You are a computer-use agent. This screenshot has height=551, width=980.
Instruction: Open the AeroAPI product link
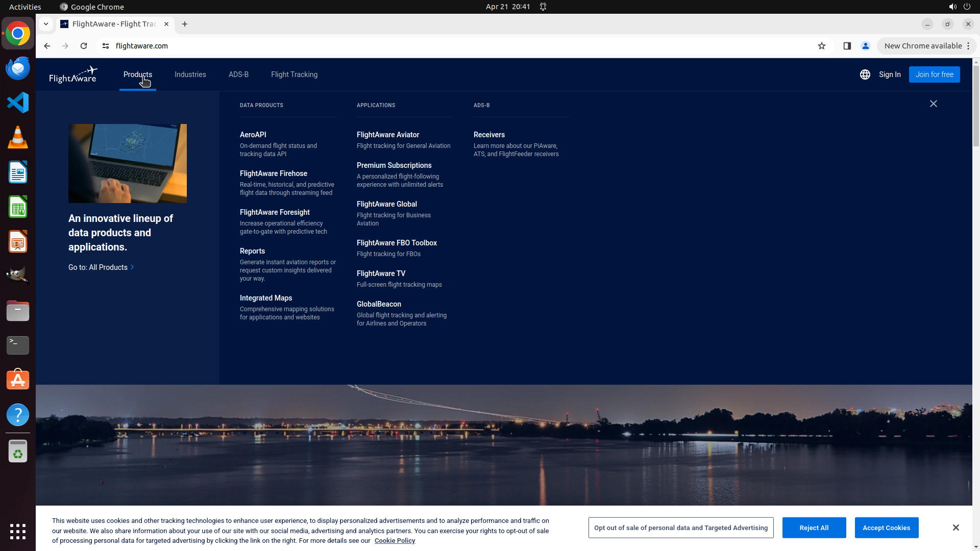click(253, 135)
